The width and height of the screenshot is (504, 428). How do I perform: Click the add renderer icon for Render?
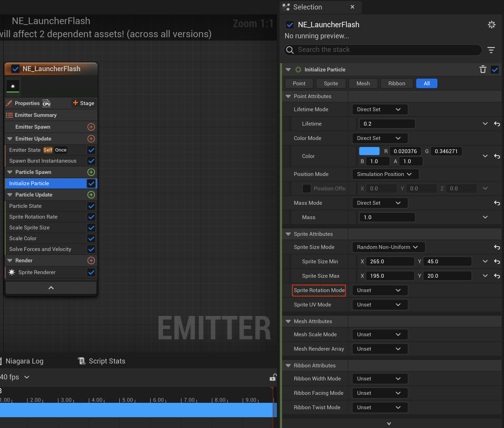coord(91,260)
